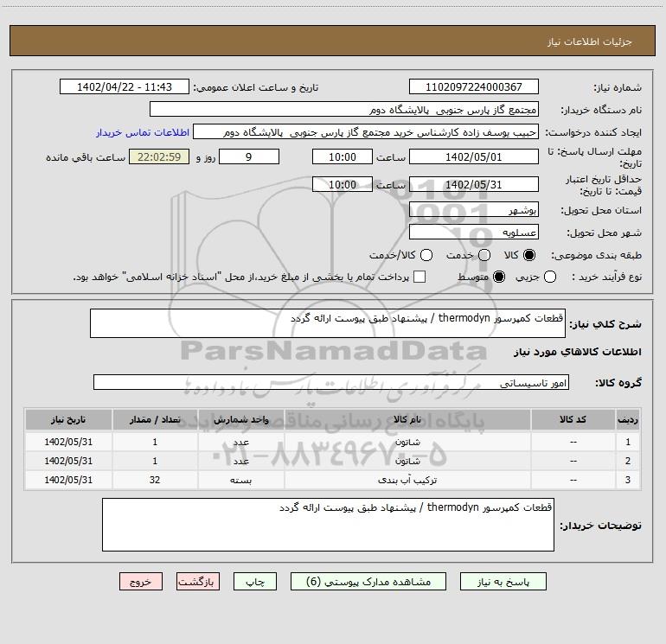Click the پاسخ به نیاز button
666x644 pixels.
[x=503, y=582]
